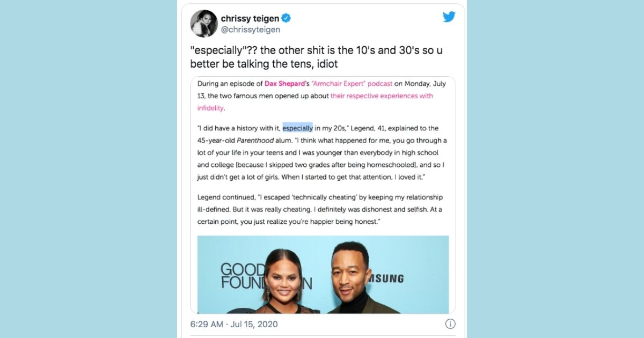Click "their respective experiences with" link
The height and width of the screenshot is (338, 644).
(x=382, y=96)
